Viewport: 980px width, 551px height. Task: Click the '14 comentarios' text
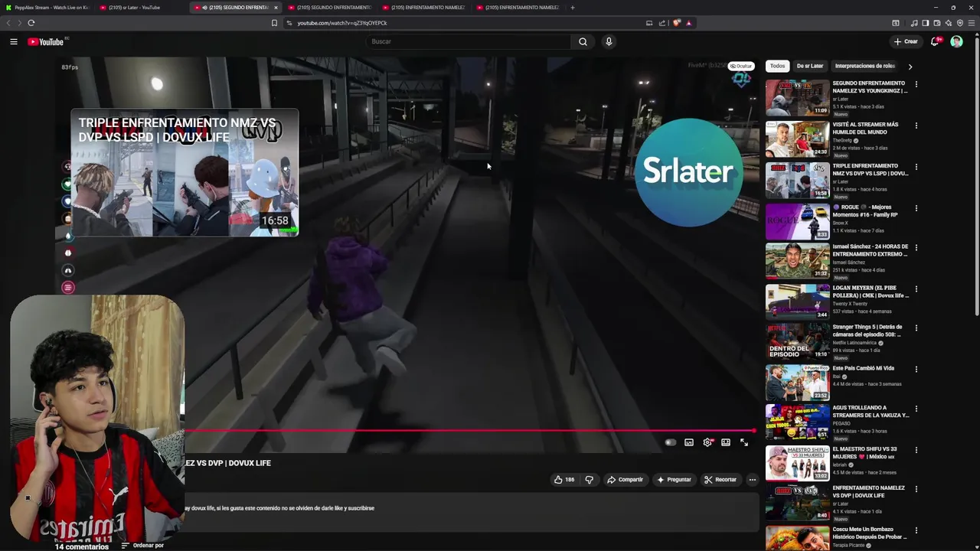tap(82, 546)
